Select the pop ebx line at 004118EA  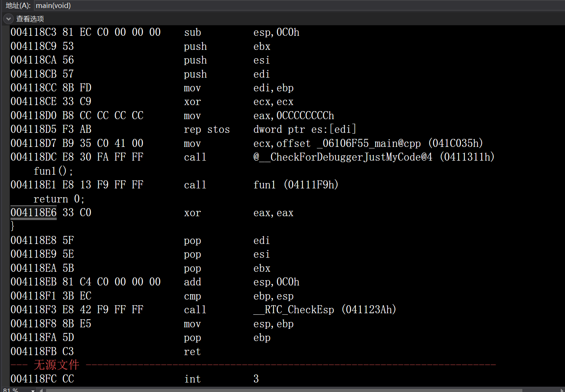(x=140, y=268)
